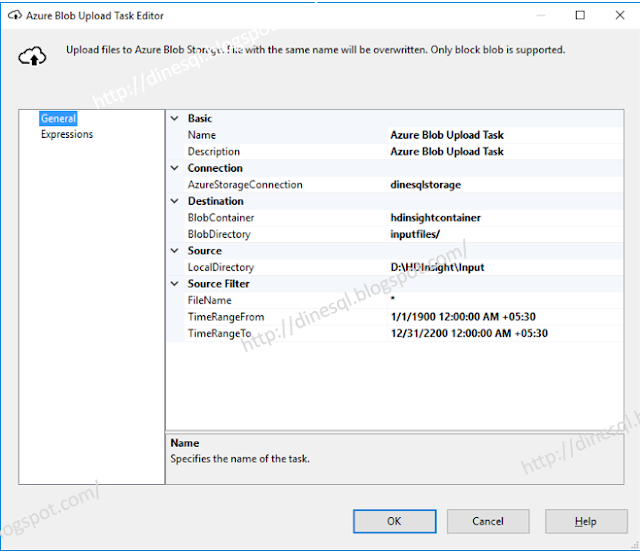Select the BlobDirectory property label
640x552 pixels.
[x=219, y=234]
